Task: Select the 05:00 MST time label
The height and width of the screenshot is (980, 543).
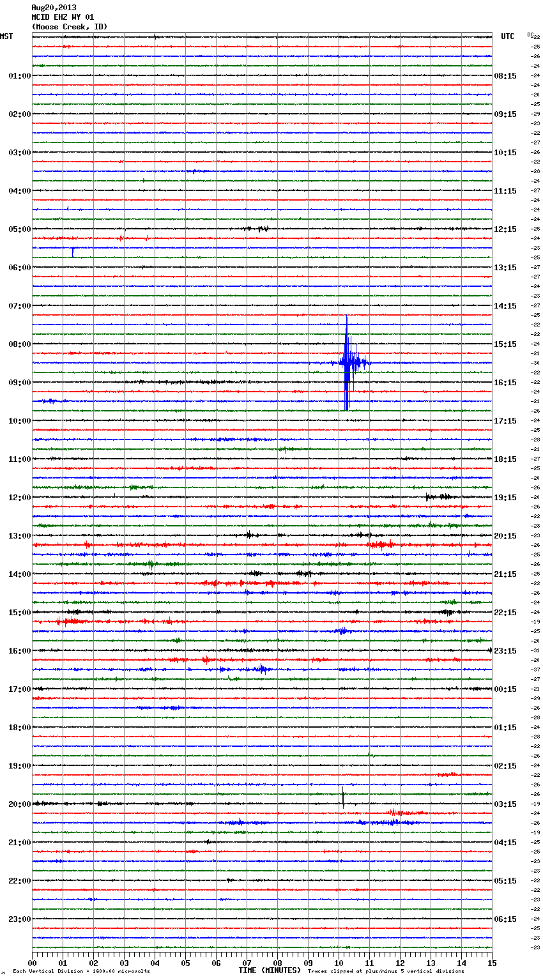Action: point(20,229)
